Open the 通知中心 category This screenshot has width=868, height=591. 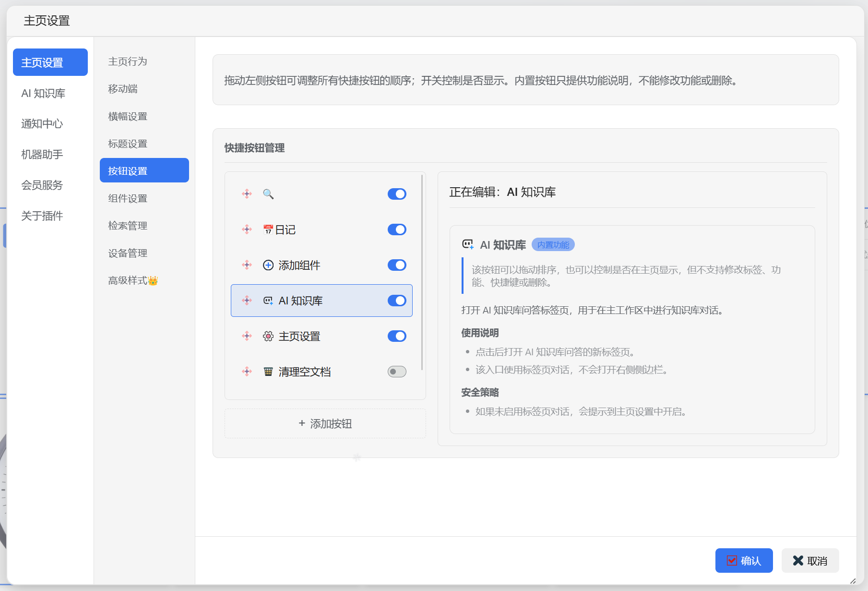coord(50,124)
